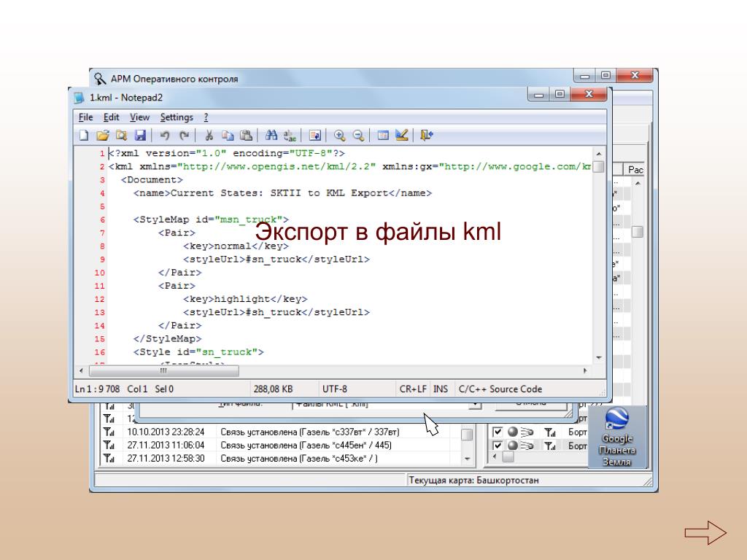Viewport: 747px width, 560px height.
Task: Click signal icon beside 27.11.2013 12:58:30
Action: point(109,459)
